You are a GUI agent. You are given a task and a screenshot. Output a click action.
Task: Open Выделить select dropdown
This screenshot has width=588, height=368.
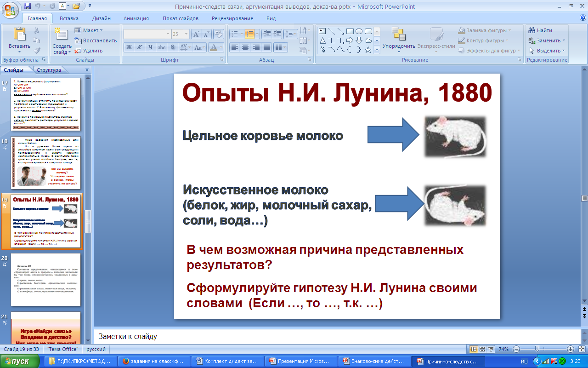coord(547,51)
